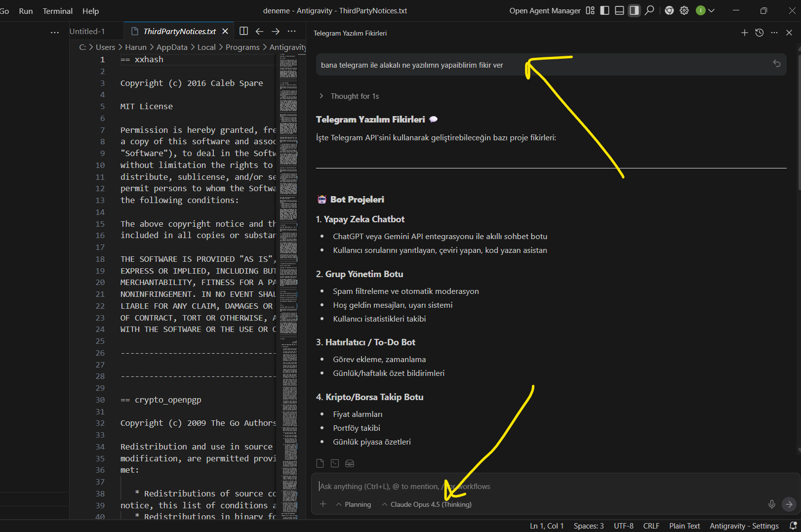This screenshot has height=532, width=801.
Task: Click the Local breadcrumb
Action: [x=206, y=47]
